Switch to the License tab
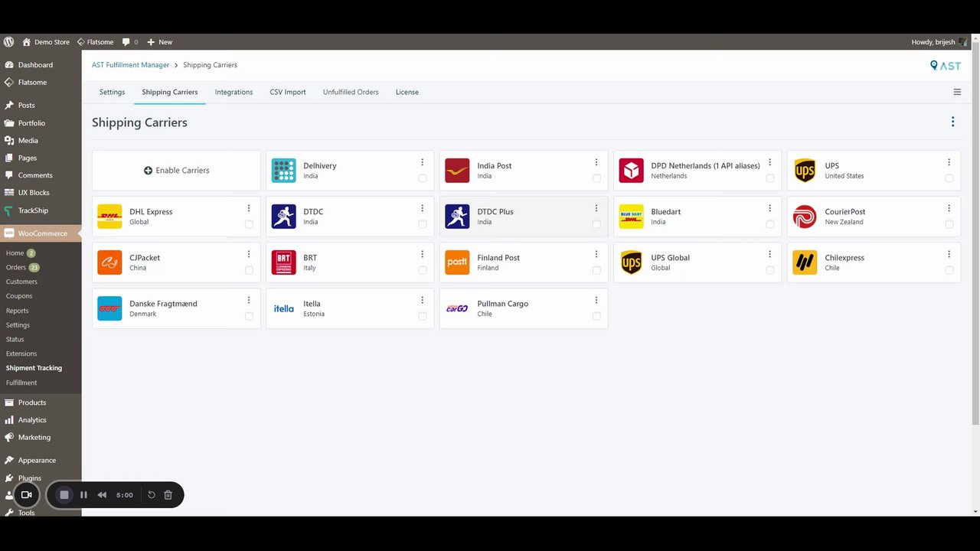980x551 pixels. [x=407, y=92]
